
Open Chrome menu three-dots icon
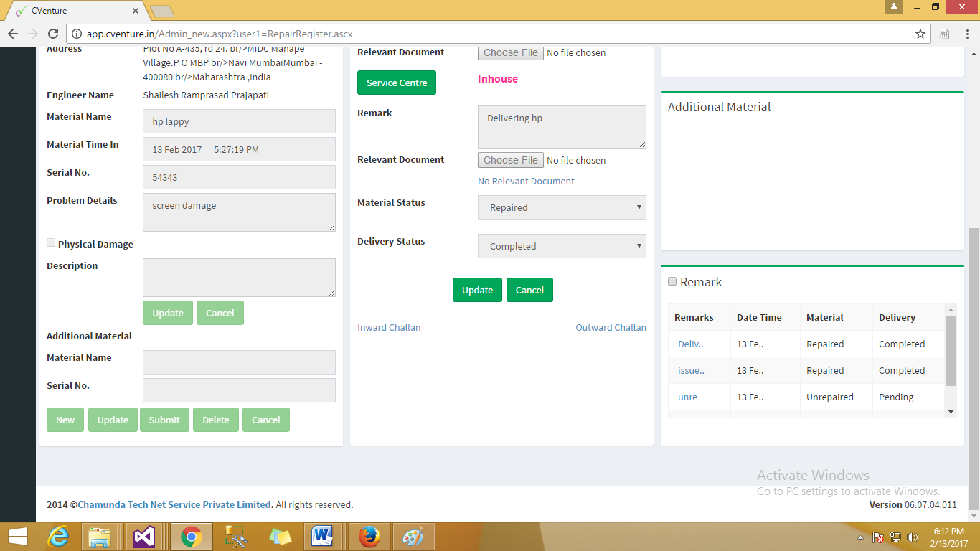point(966,34)
